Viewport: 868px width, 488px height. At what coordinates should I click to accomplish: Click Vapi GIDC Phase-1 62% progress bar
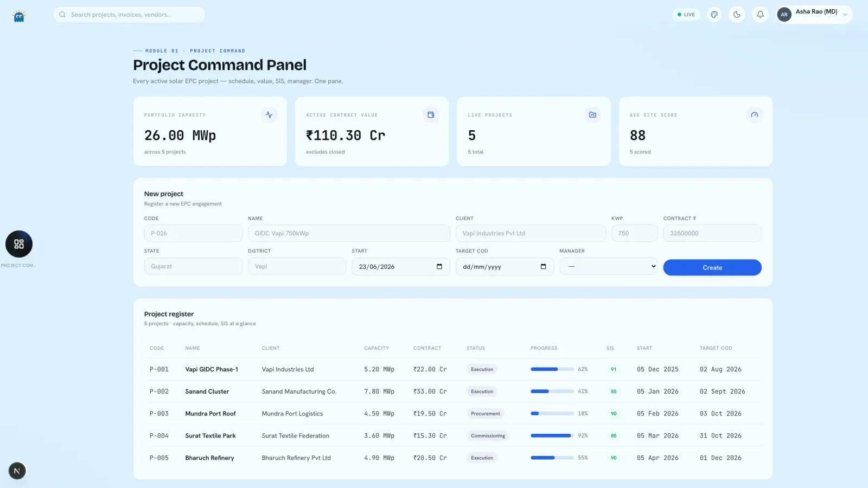click(x=552, y=369)
